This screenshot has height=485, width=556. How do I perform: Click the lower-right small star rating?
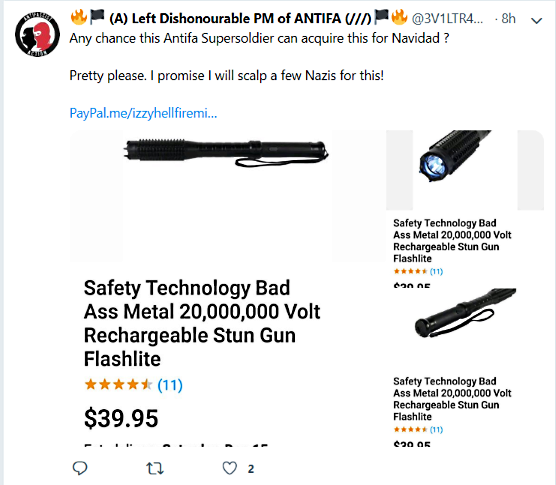pyautogui.click(x=411, y=430)
